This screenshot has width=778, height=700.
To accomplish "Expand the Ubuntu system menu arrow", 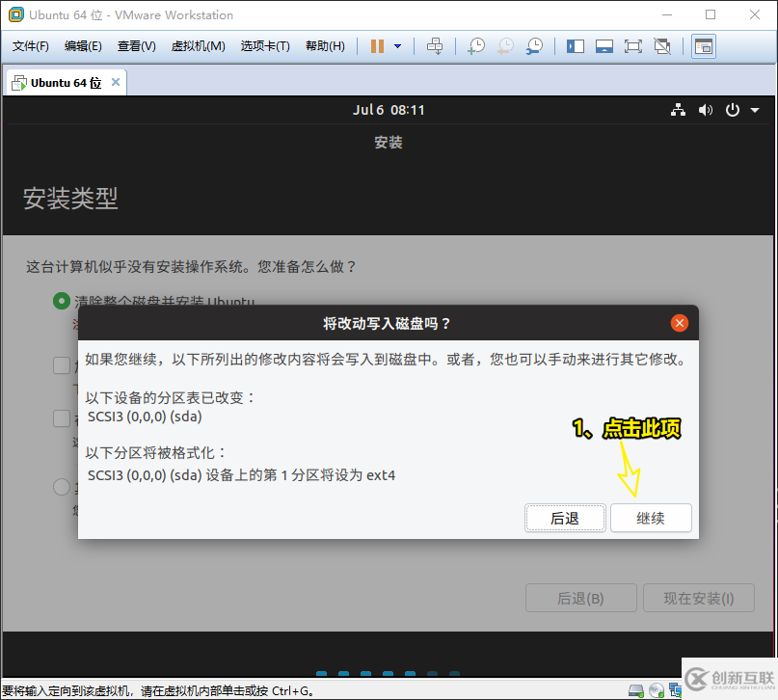I will 755,110.
